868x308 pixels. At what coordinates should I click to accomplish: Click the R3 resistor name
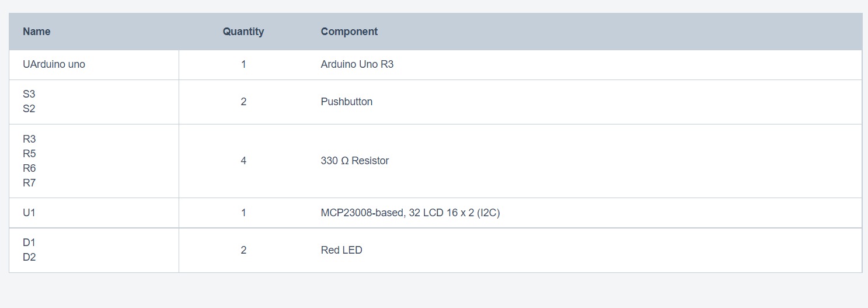pos(29,139)
